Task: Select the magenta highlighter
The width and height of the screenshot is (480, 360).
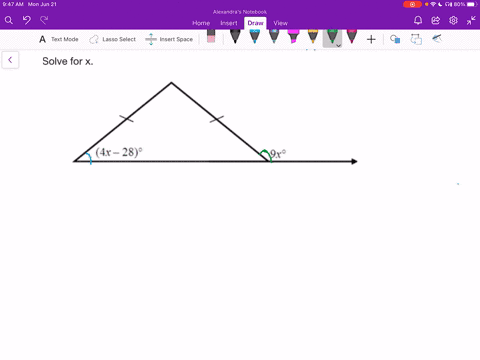Action: [293, 36]
